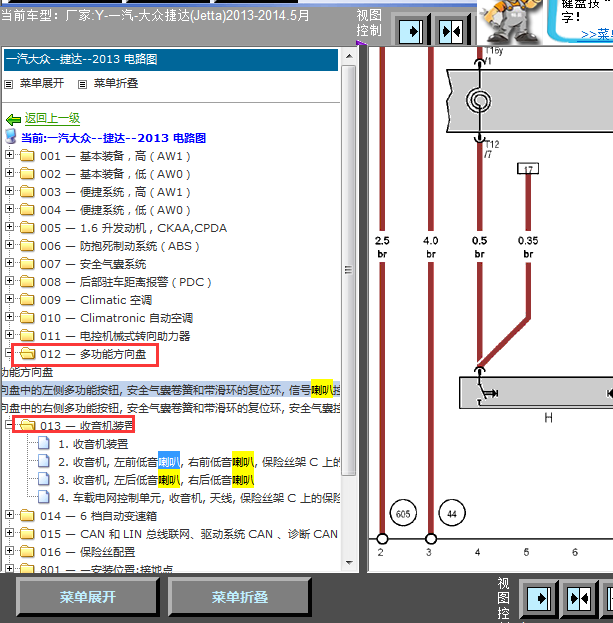The image size is (613, 623).
Task: Click small icon before 菜单展开 text
Action: (8, 84)
